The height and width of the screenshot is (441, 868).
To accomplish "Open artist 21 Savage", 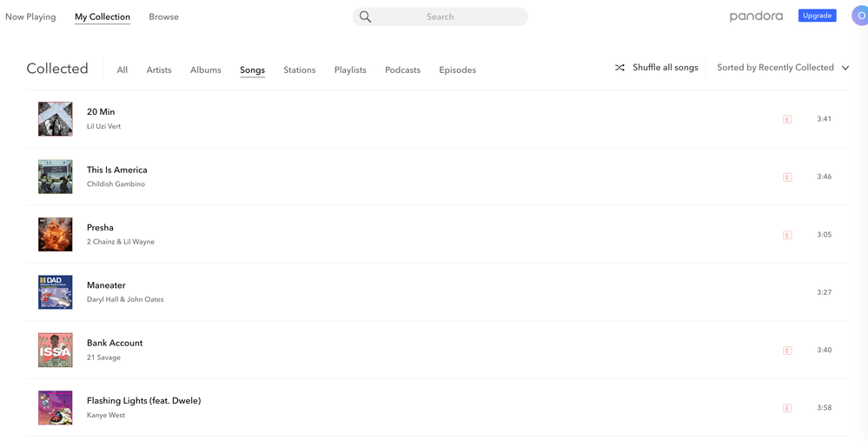I will (103, 357).
